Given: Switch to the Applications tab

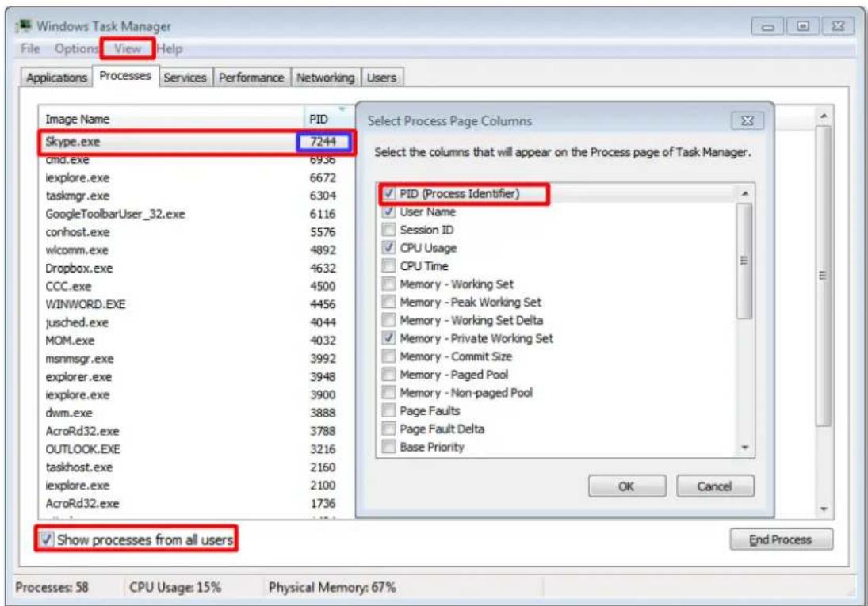Looking at the screenshot, I should 56,78.
